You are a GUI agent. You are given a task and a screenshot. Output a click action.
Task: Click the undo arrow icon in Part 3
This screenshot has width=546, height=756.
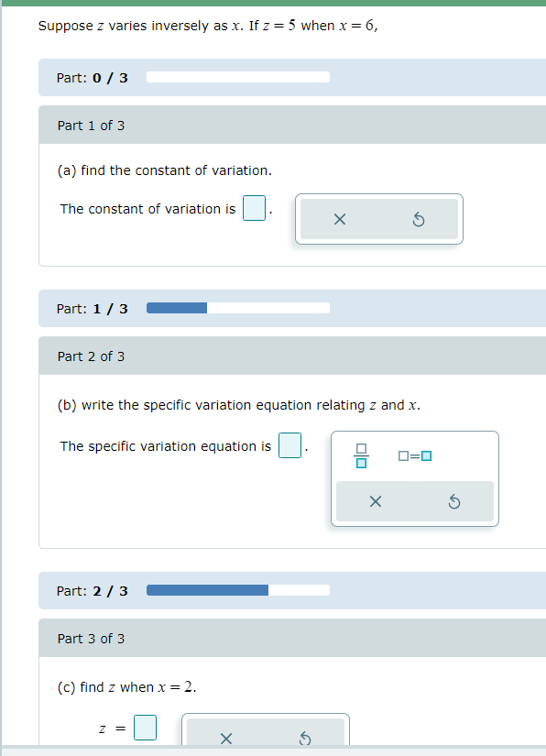click(x=305, y=737)
